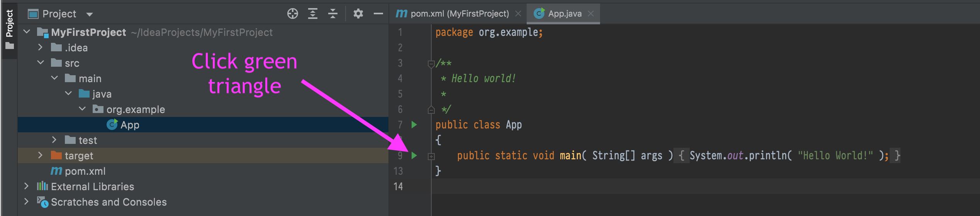Click the target folder icon

pos(56,155)
